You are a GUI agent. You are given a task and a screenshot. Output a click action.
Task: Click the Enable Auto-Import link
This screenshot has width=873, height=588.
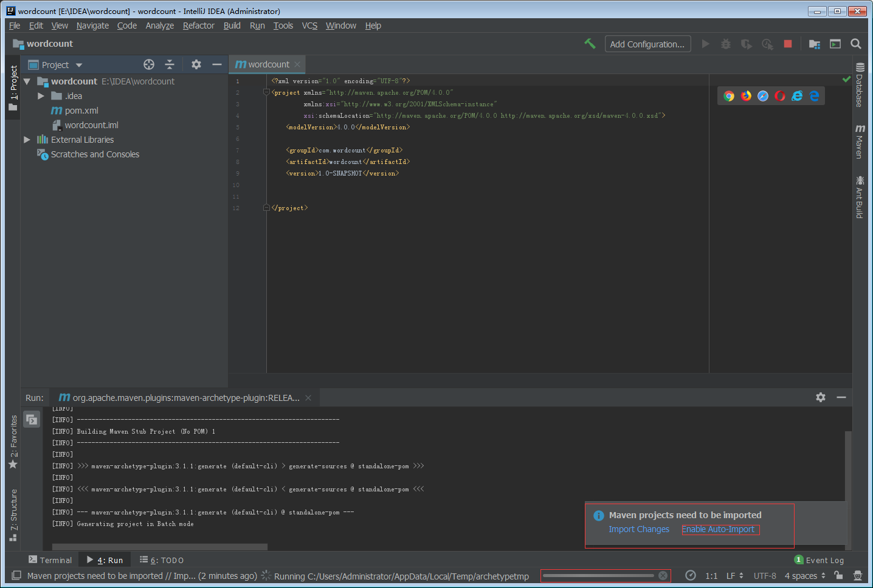pos(718,529)
